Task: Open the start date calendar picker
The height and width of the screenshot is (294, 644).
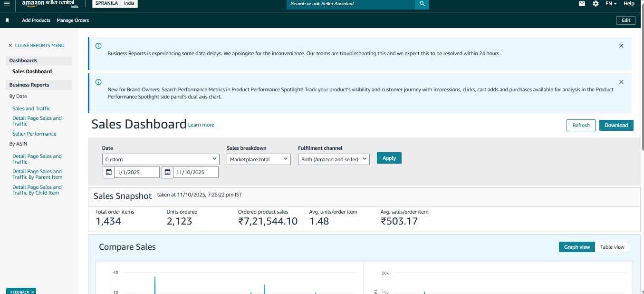Action: tap(109, 172)
